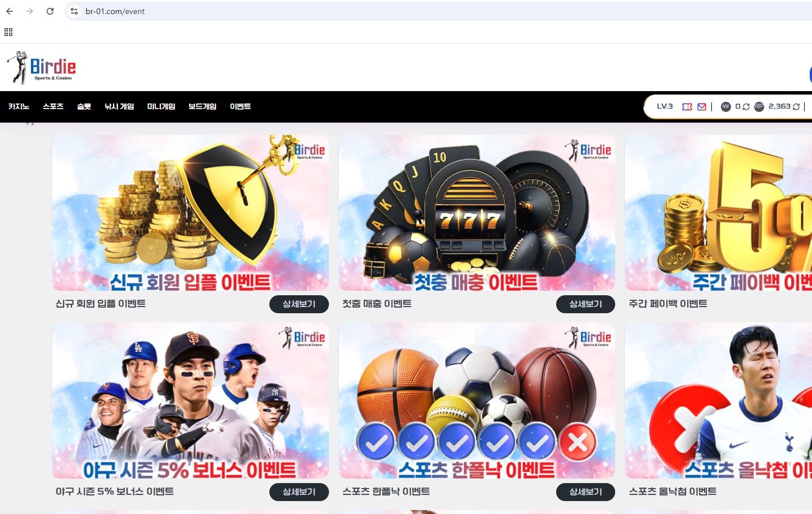Viewport: 812px width, 514px height.
Task: Click the address bar URL field
Action: pos(444,11)
